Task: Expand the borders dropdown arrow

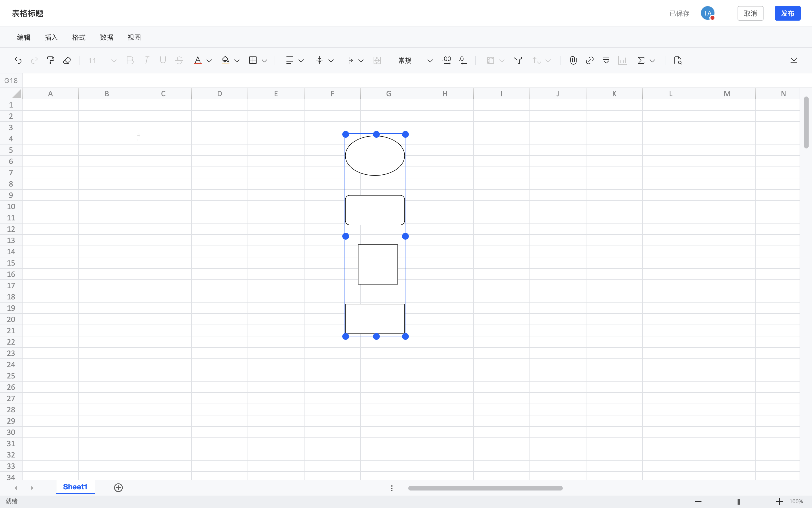Action: point(264,61)
